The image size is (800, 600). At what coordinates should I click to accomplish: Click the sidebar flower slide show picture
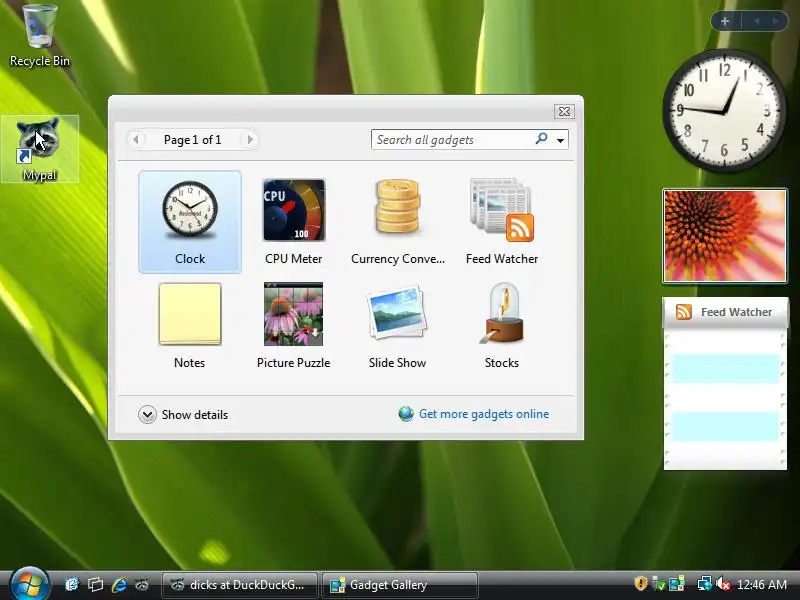tap(725, 236)
